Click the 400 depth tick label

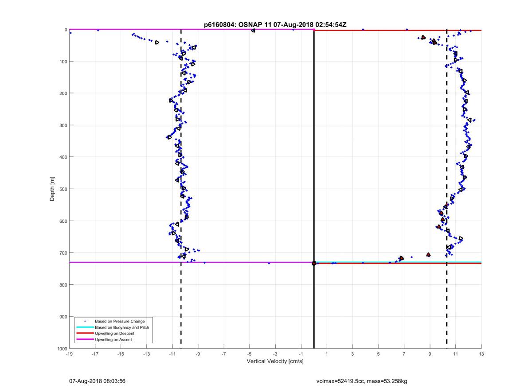click(x=63, y=157)
